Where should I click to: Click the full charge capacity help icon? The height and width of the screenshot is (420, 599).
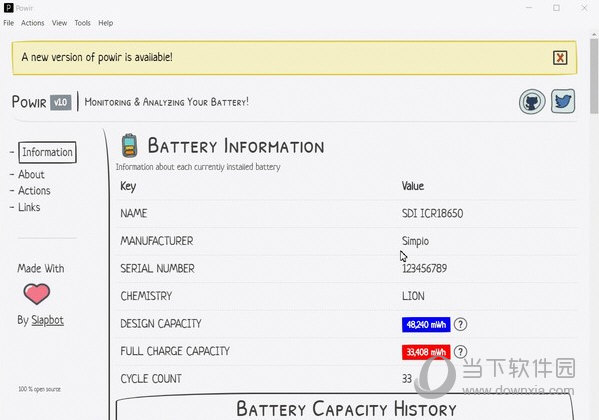(460, 352)
